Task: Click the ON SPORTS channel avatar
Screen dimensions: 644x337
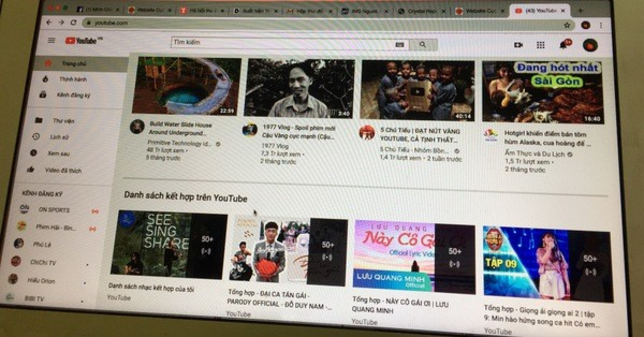Action: click(x=24, y=209)
